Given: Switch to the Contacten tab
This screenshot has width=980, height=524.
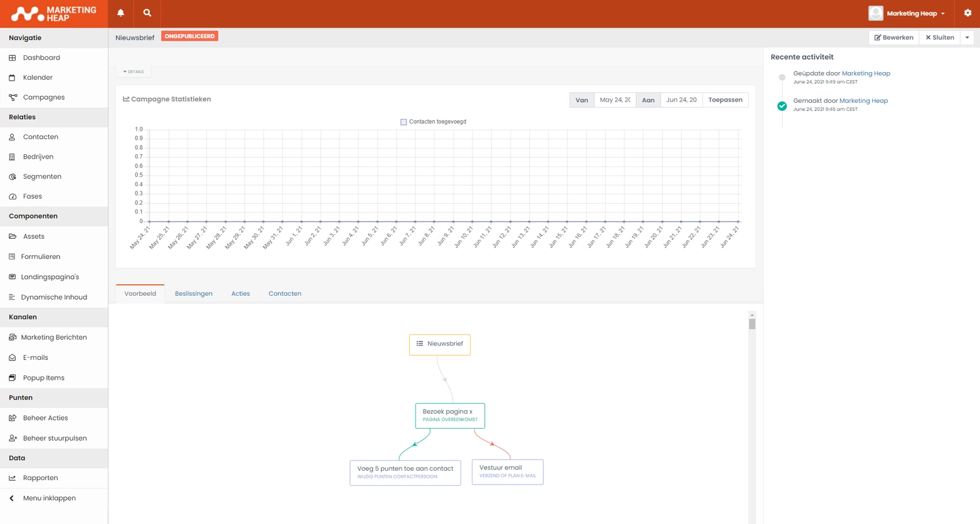Looking at the screenshot, I should 285,293.
